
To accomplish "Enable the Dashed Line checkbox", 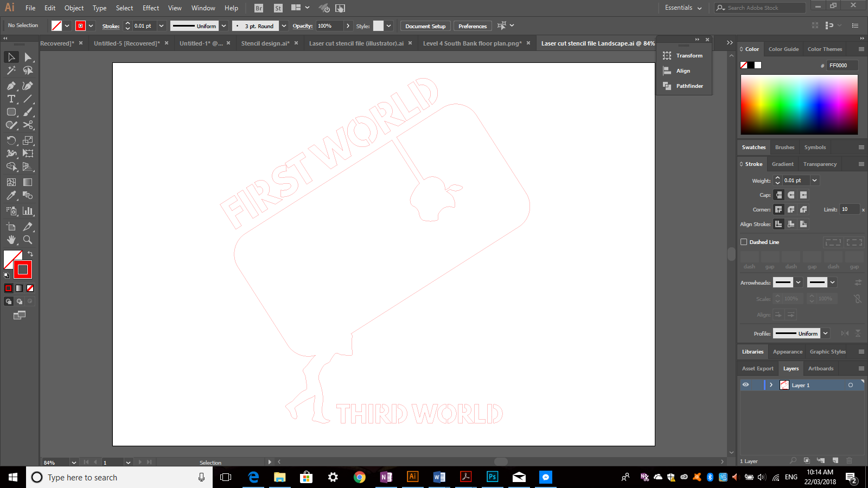I will click(744, 242).
